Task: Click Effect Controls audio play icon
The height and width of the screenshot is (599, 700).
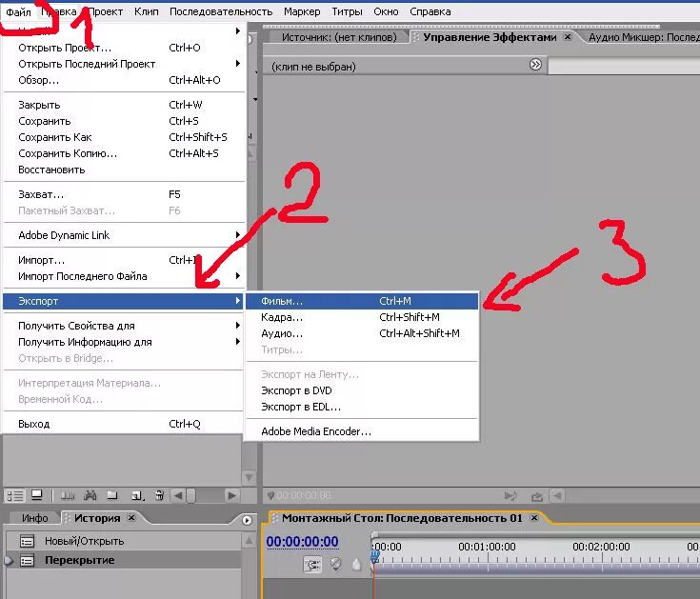Action: tap(510, 496)
